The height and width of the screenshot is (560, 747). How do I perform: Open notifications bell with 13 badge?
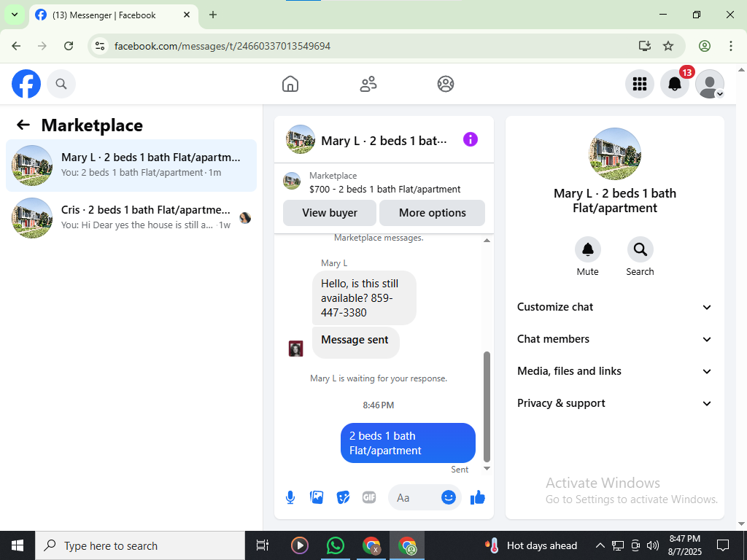(x=675, y=84)
